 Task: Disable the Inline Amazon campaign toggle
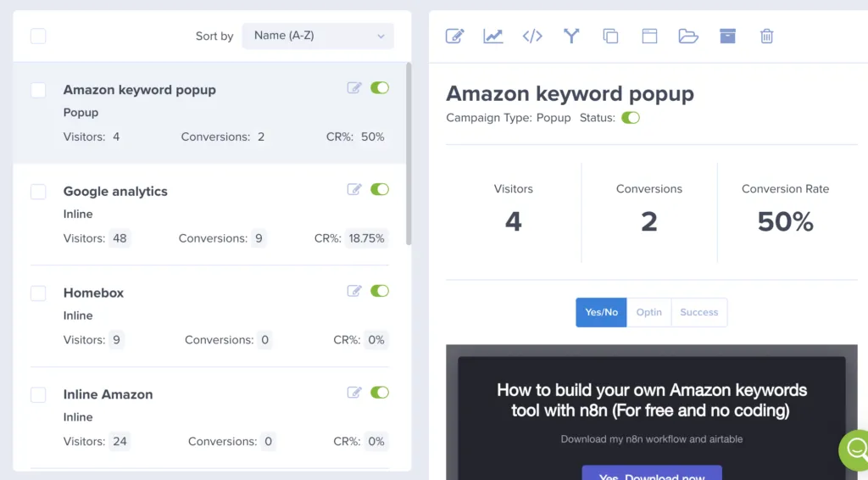(x=380, y=393)
